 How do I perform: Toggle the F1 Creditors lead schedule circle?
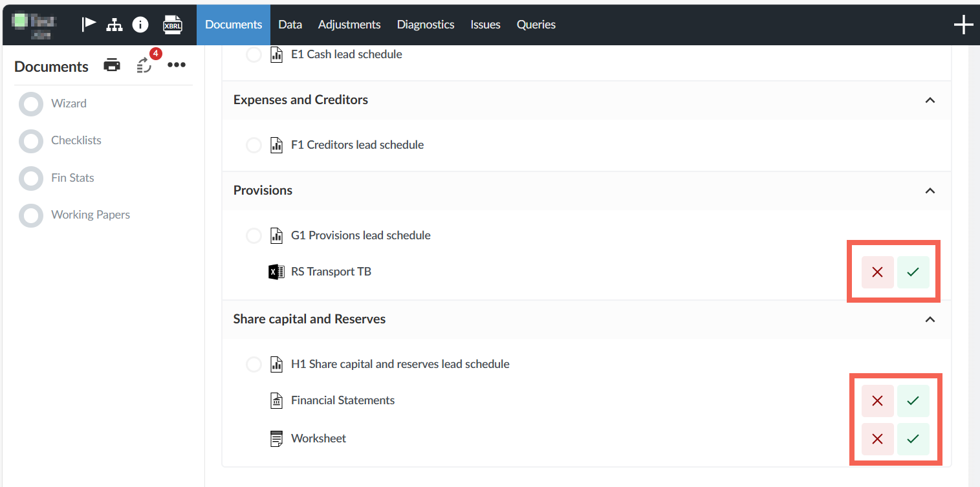[254, 145]
